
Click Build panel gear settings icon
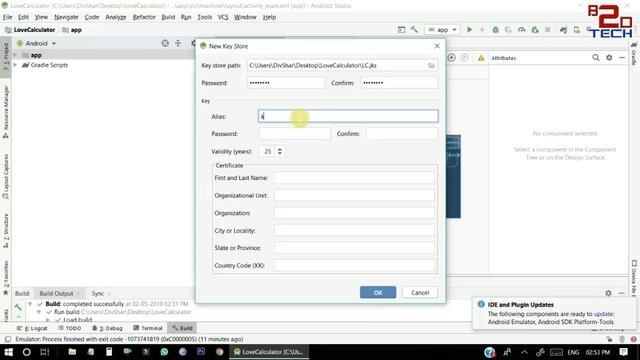click(608, 293)
